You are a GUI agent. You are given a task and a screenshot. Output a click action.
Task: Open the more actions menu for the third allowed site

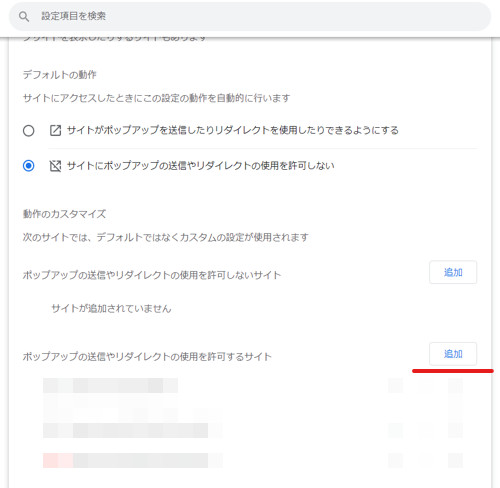(x=455, y=430)
